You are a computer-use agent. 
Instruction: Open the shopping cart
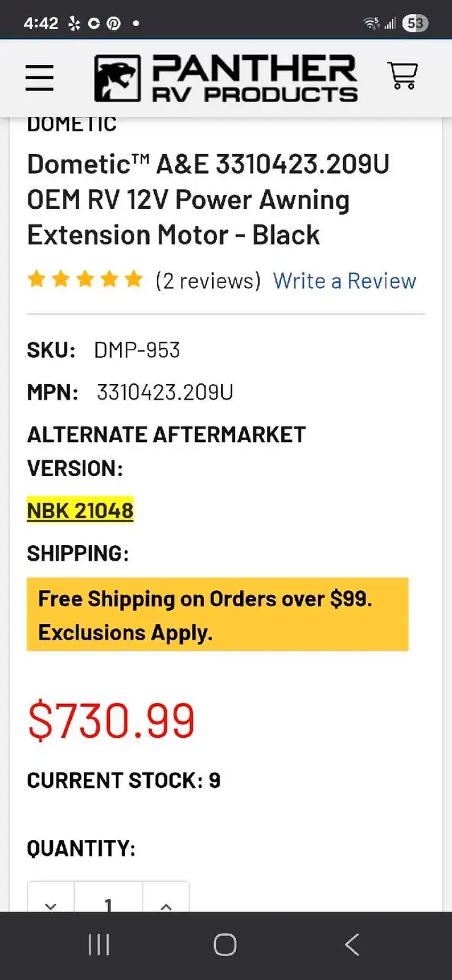point(403,76)
